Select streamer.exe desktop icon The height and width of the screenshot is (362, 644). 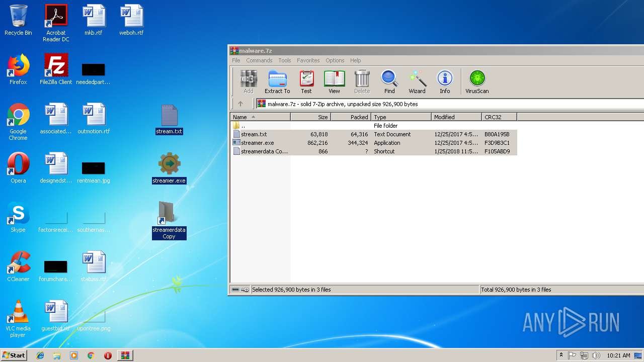[x=169, y=168]
